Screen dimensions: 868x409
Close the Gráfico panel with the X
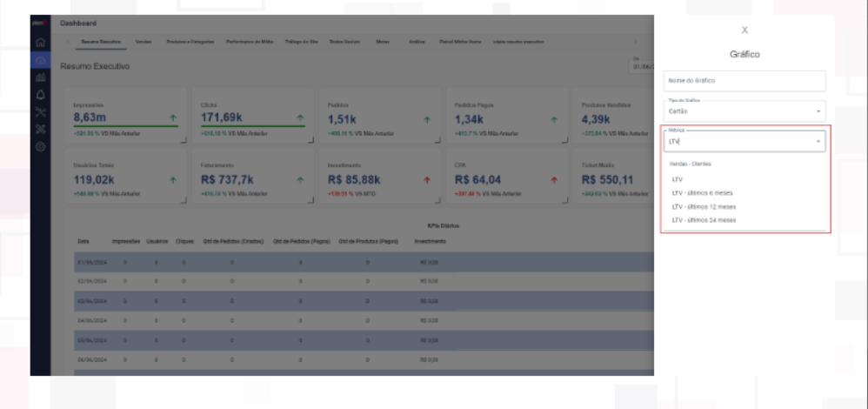click(744, 30)
